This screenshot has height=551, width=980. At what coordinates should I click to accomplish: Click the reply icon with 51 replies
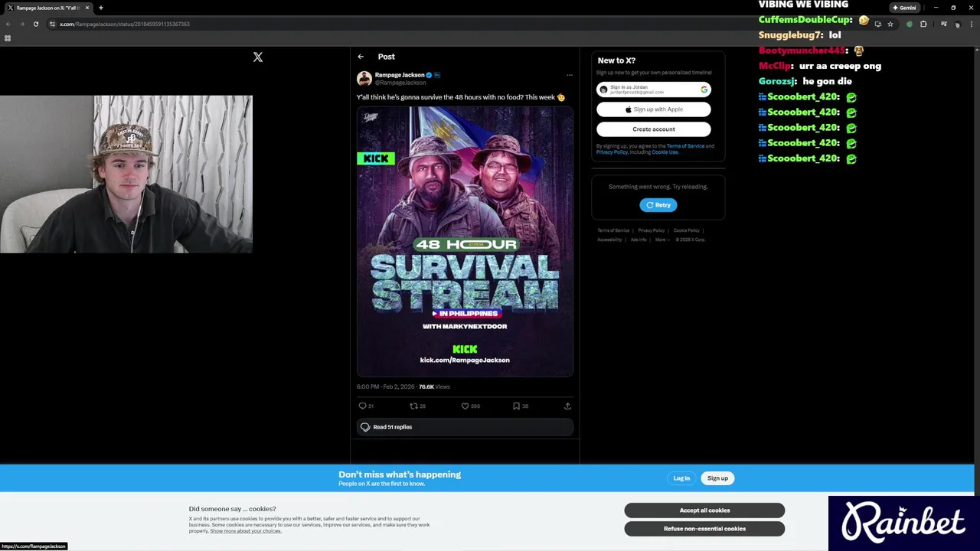pyautogui.click(x=363, y=406)
